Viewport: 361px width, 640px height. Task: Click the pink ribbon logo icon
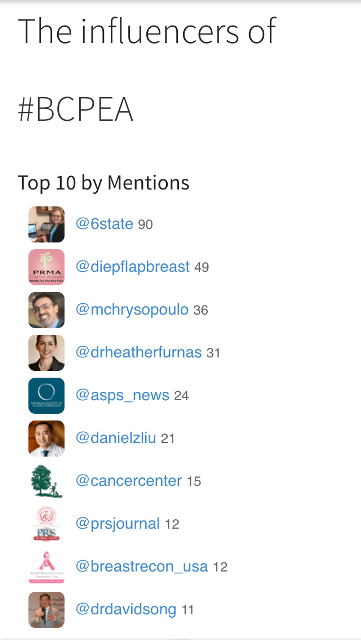(x=46, y=567)
